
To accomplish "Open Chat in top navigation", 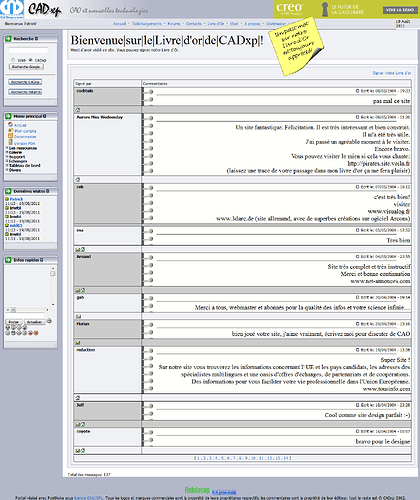I will [234, 24].
